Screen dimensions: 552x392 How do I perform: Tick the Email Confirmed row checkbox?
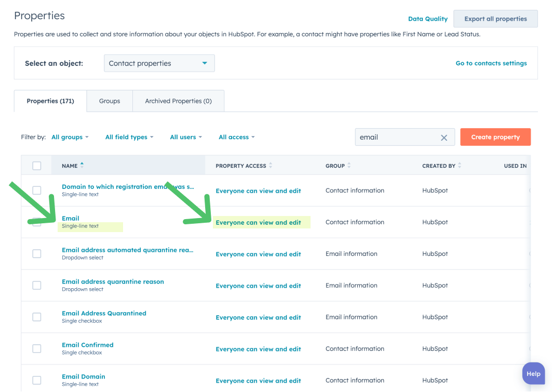click(x=37, y=349)
